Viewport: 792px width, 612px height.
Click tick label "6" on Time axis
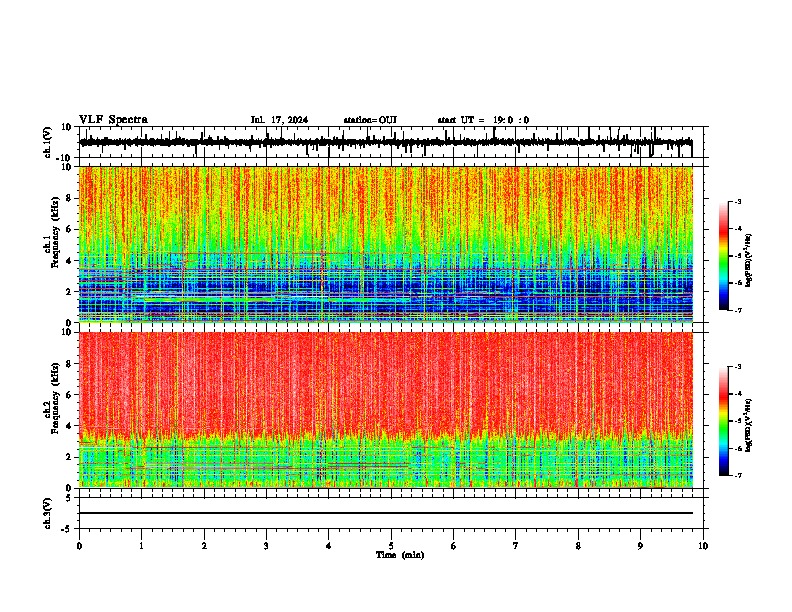[454, 546]
